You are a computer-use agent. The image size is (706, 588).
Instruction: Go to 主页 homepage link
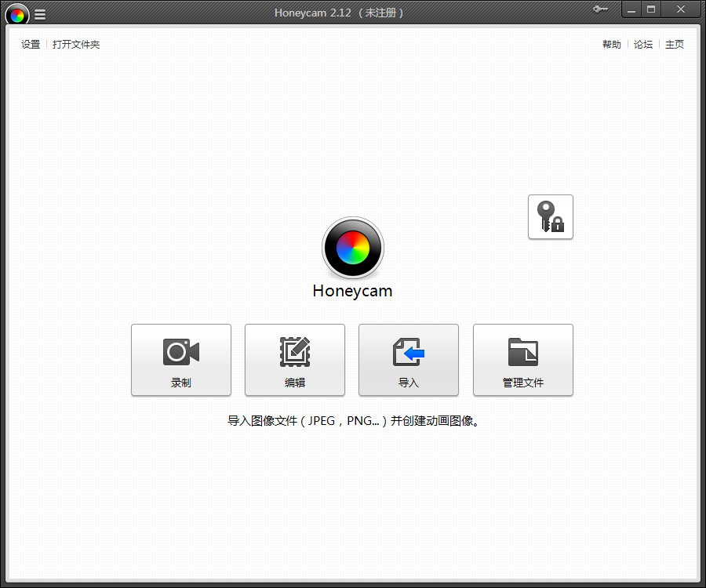pyautogui.click(x=675, y=45)
